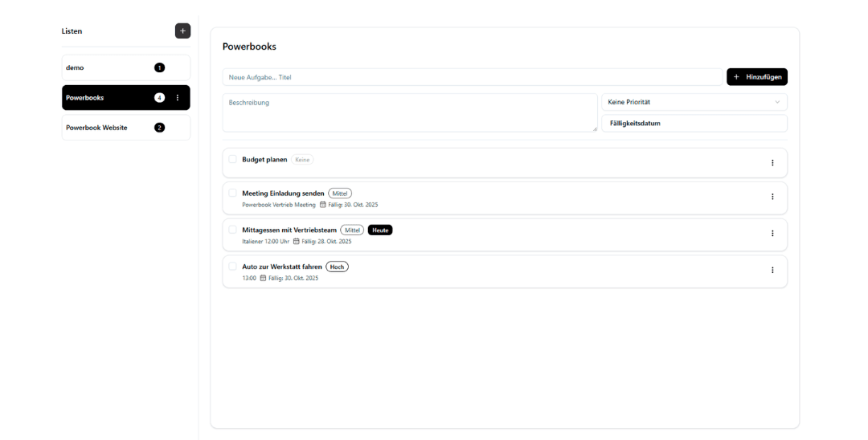Toggle Mittagessen mit Vertriebsteam checkbox
Viewport: 868px width, 440px height.
[x=232, y=230]
